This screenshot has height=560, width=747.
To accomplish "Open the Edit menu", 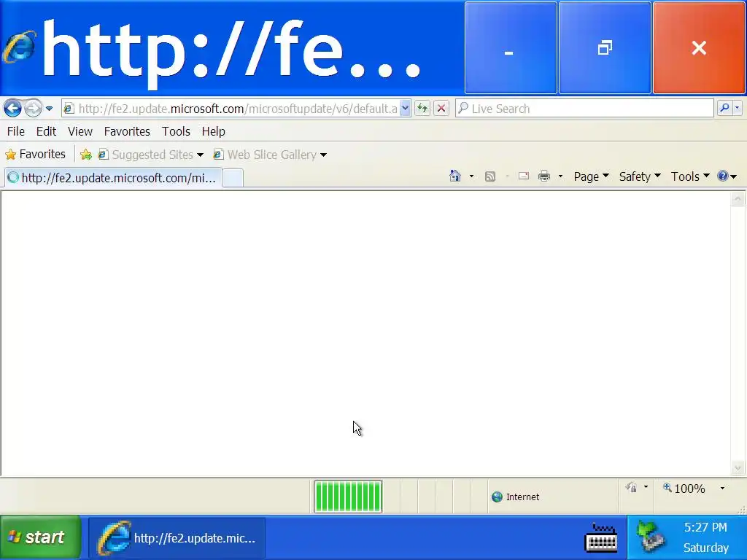I will [x=46, y=131].
